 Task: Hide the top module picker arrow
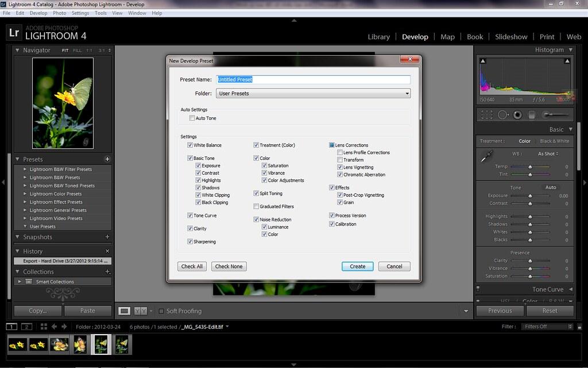(x=294, y=20)
